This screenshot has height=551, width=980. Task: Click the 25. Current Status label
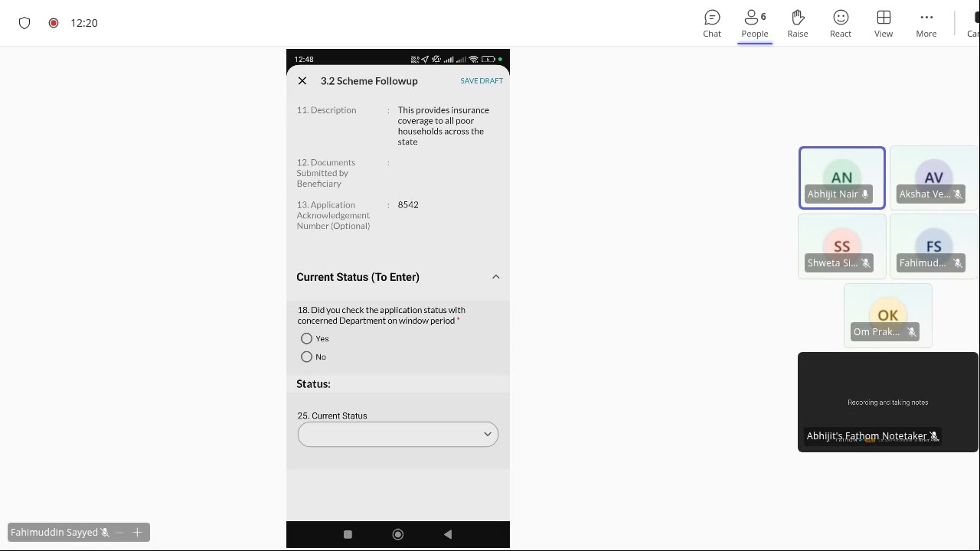(332, 416)
